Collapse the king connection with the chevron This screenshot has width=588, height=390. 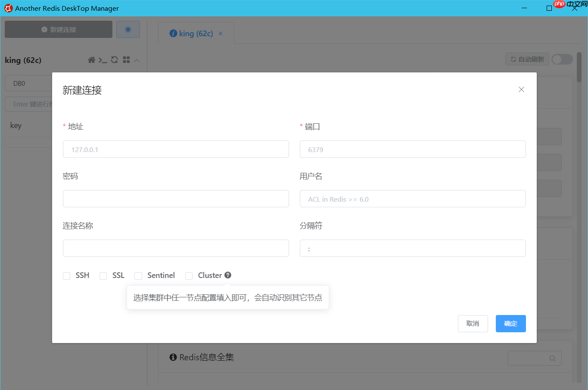[x=137, y=60]
